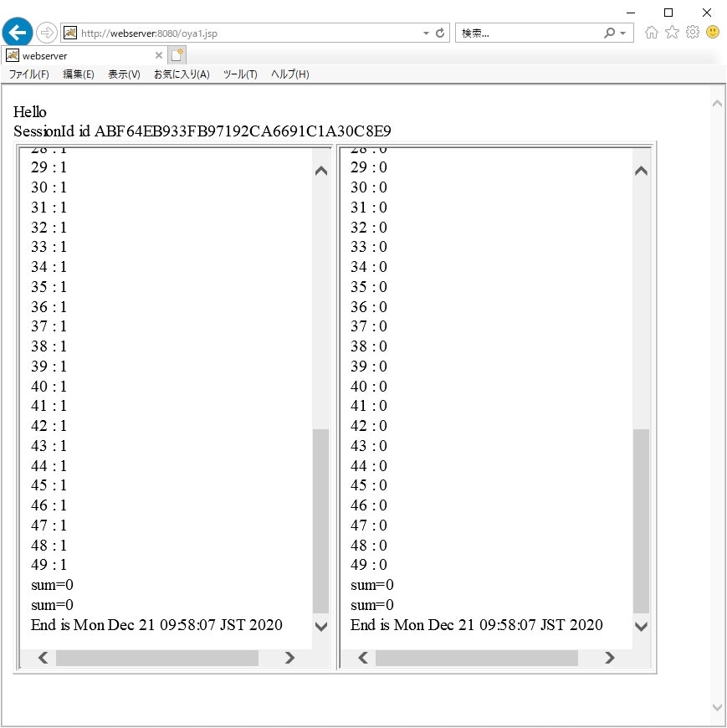Open the 編集(E) menu
This screenshot has height=728, width=727.
[x=79, y=74]
